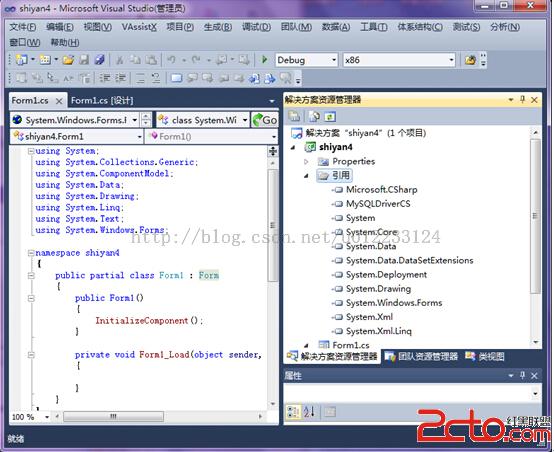Collapse the namespace shiyan4 outlining region
The image size is (554, 452).
(31, 253)
